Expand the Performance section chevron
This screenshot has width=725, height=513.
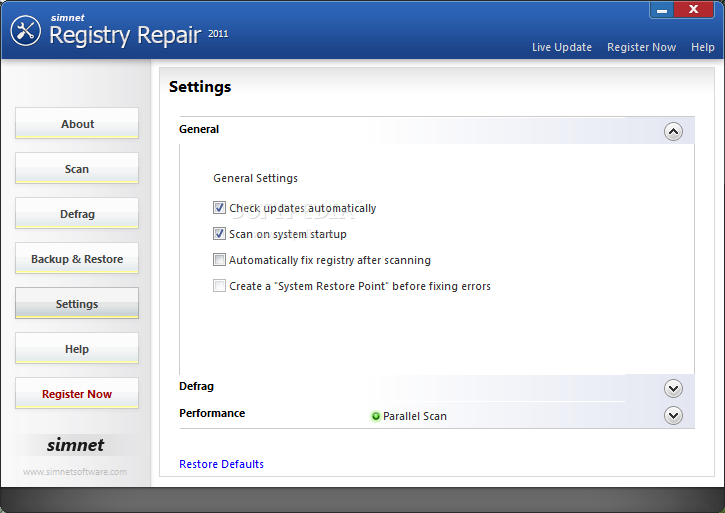(673, 415)
